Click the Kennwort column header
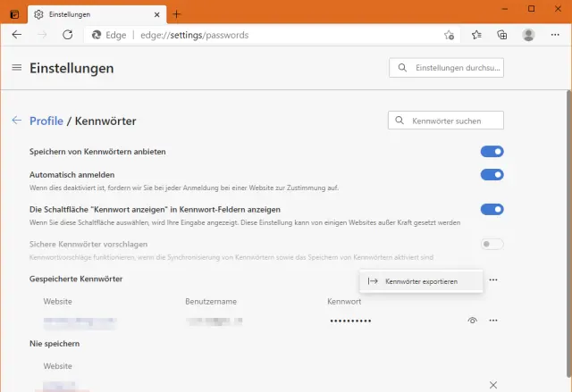 (x=344, y=302)
